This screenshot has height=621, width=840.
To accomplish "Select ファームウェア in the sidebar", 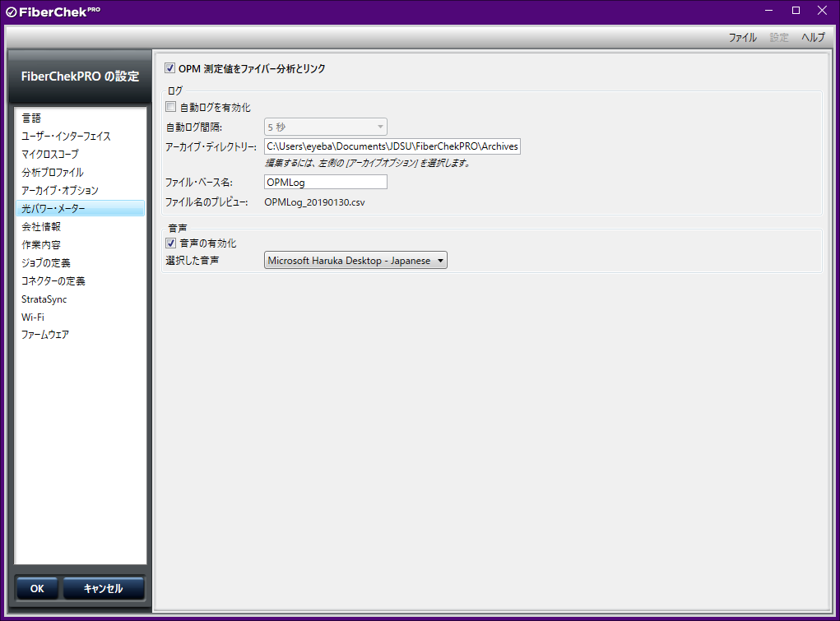I will (81, 335).
